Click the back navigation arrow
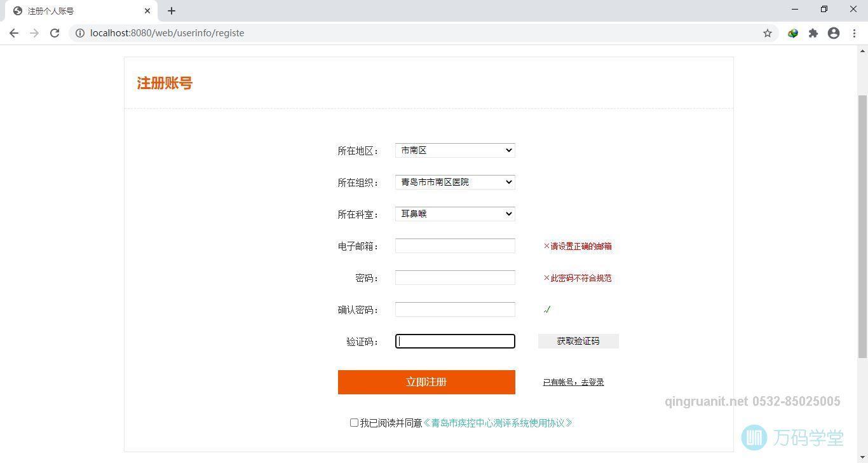The width and height of the screenshot is (868, 463). click(x=14, y=33)
